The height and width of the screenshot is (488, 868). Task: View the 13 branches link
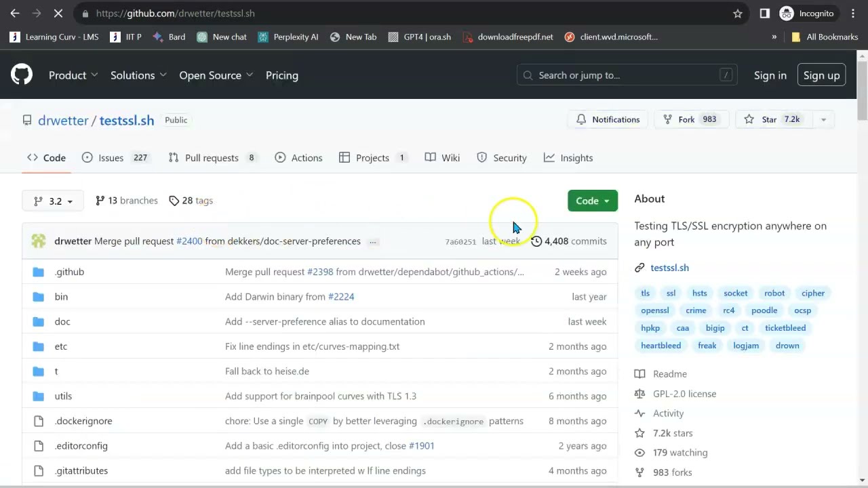click(127, 201)
